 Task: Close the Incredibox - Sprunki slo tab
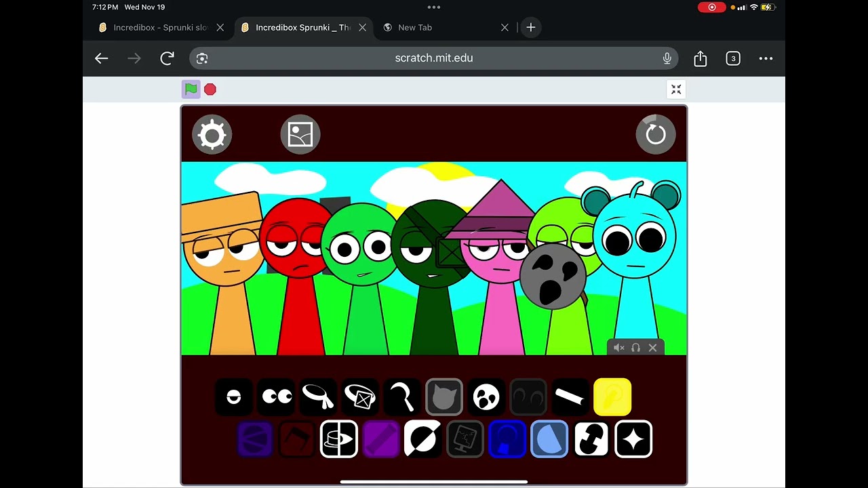[220, 28]
